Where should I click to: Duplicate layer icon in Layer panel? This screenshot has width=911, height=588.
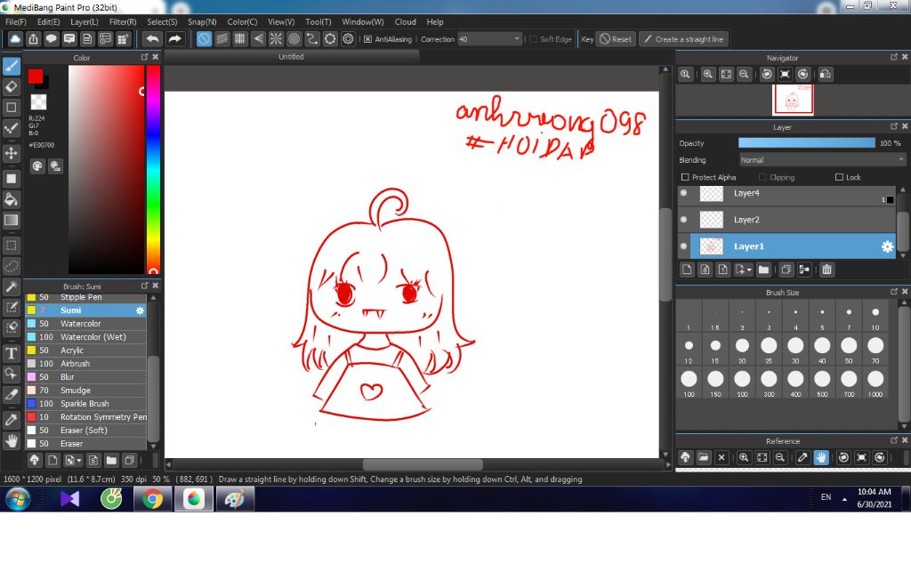(x=786, y=270)
